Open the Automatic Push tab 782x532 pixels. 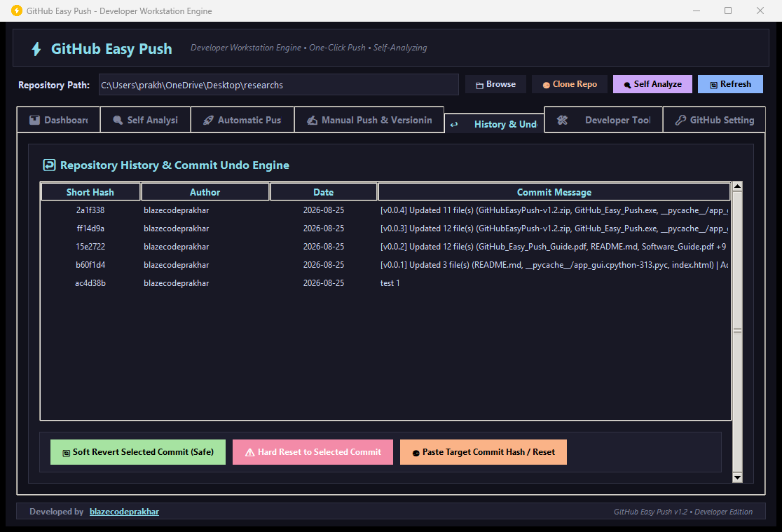point(242,120)
